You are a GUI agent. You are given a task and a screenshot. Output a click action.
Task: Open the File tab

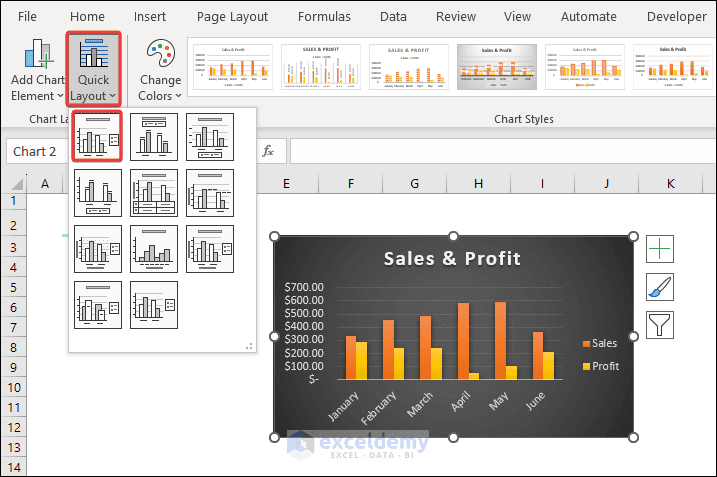tap(27, 16)
